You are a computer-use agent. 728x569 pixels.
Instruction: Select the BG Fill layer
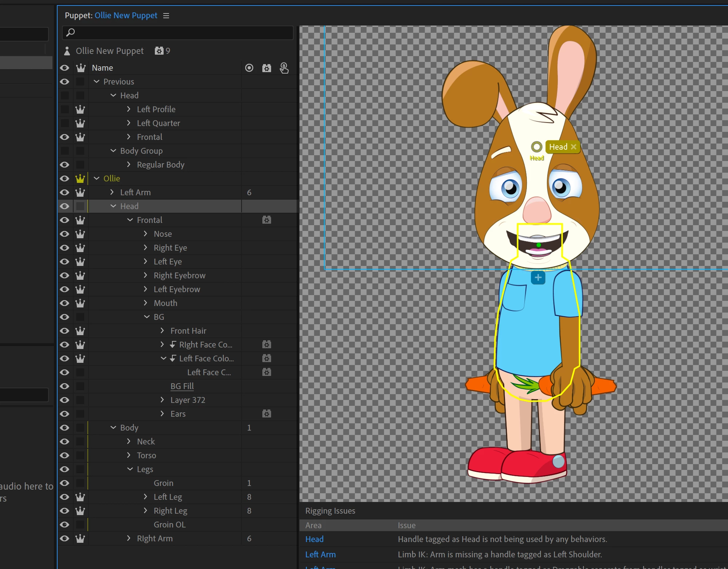pos(182,386)
